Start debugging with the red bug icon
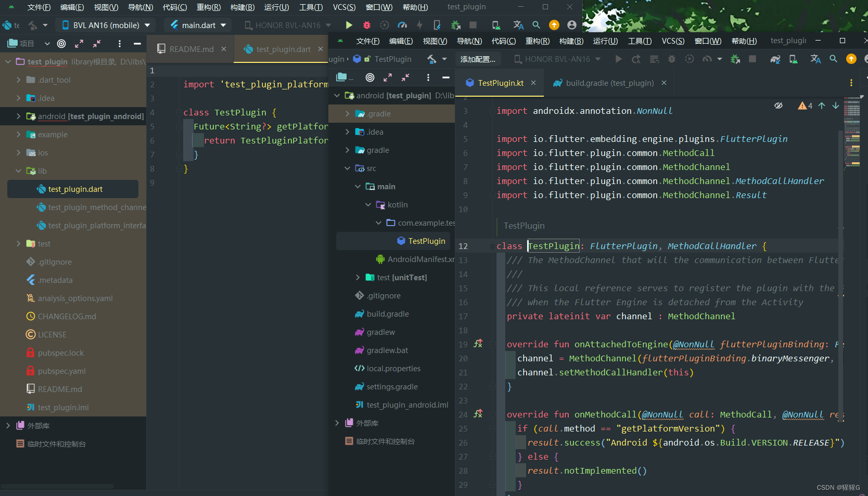The image size is (868, 496). 367,25
